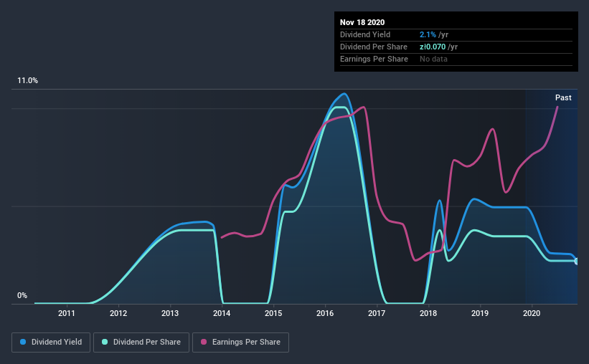Select the 2012 axis label
This screenshot has width=589, height=364.
point(118,313)
